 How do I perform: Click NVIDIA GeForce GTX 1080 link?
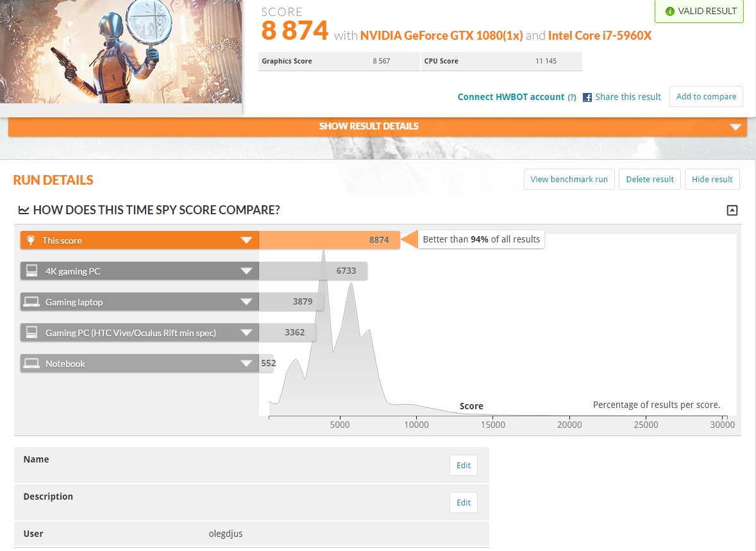[x=441, y=36]
